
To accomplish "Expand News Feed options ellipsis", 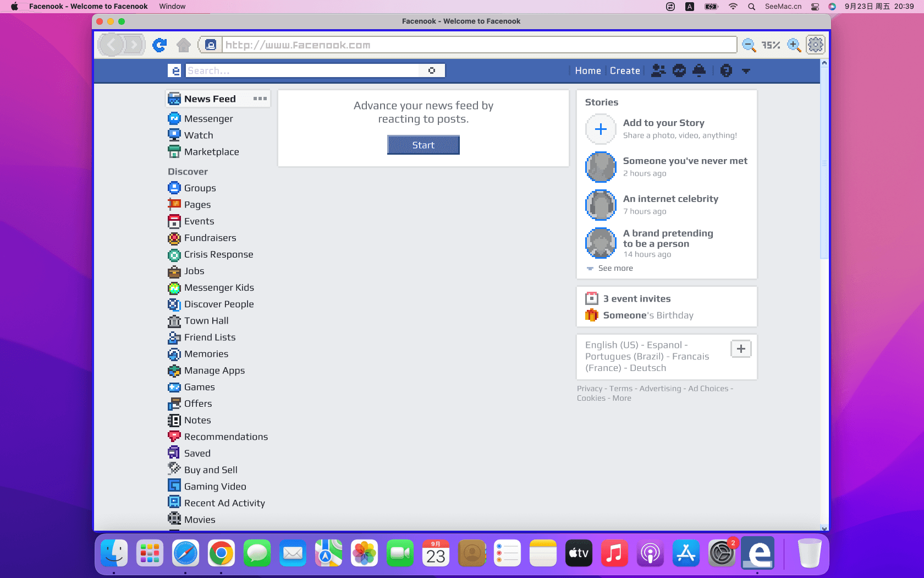I will 260,99.
